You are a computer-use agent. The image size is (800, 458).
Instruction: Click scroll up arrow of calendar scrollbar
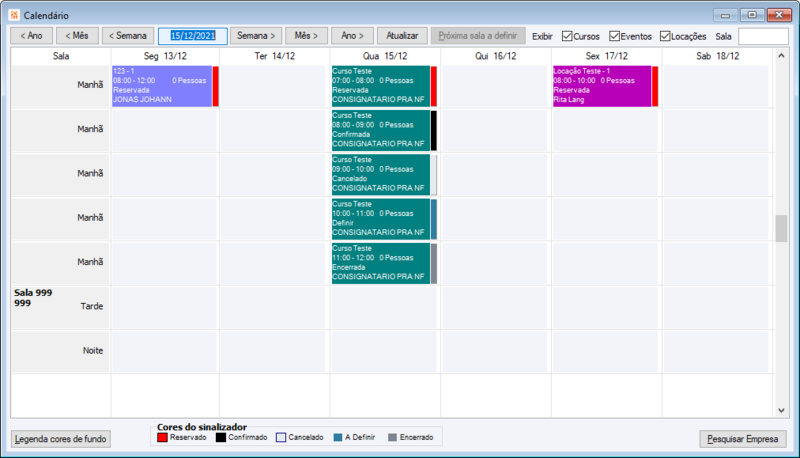tap(781, 56)
